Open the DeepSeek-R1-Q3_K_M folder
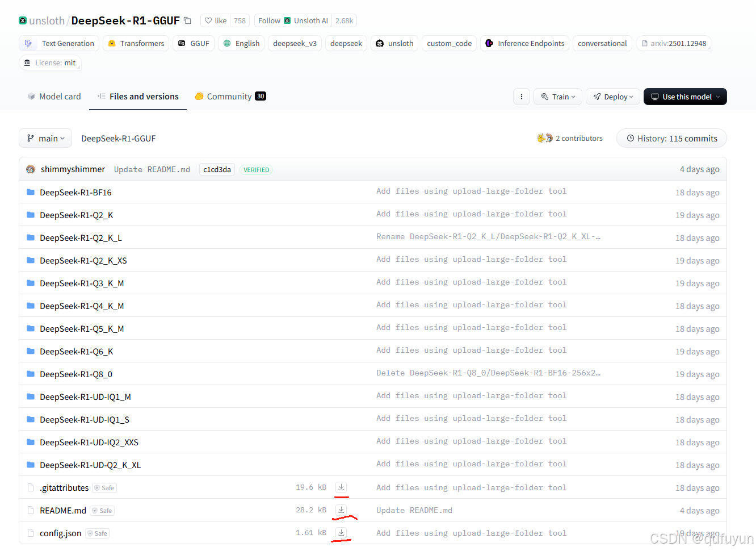Screen dimensions: 756x551 pyautogui.click(x=82, y=283)
